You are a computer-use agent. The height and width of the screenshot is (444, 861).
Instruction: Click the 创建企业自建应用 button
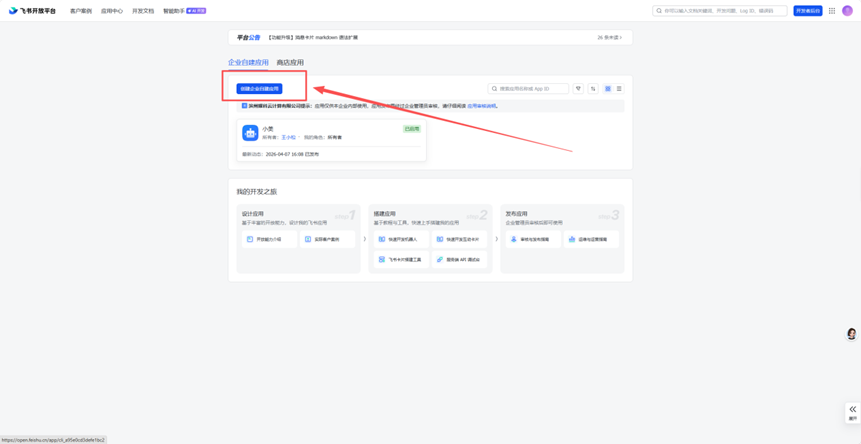[x=259, y=88]
